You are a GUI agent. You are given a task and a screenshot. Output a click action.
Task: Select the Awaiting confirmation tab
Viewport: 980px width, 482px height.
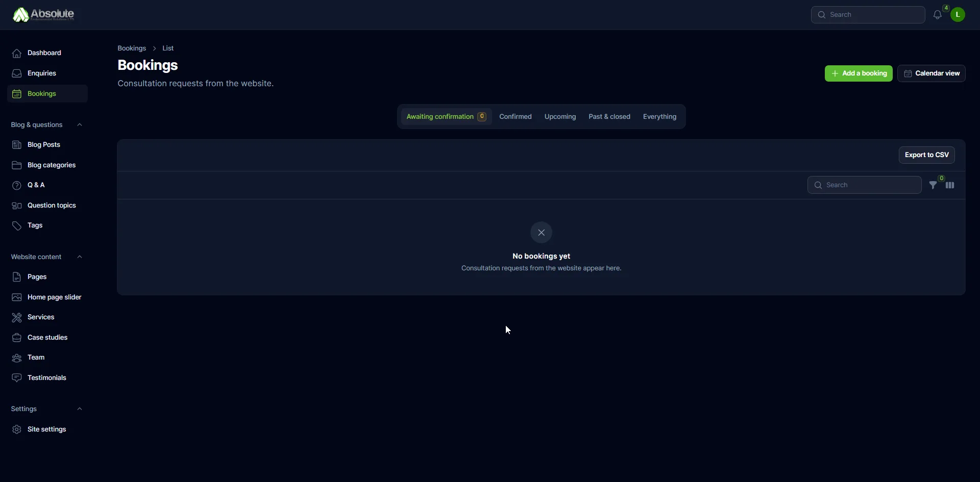coord(446,117)
